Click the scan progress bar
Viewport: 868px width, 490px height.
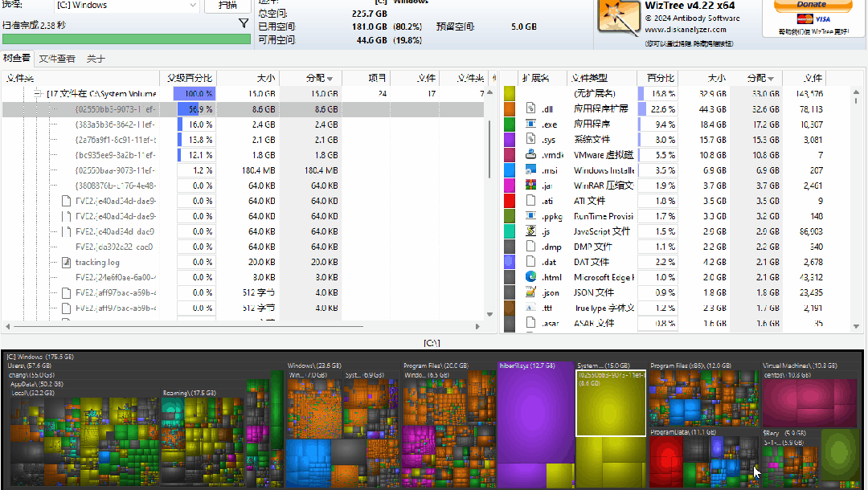(126, 39)
